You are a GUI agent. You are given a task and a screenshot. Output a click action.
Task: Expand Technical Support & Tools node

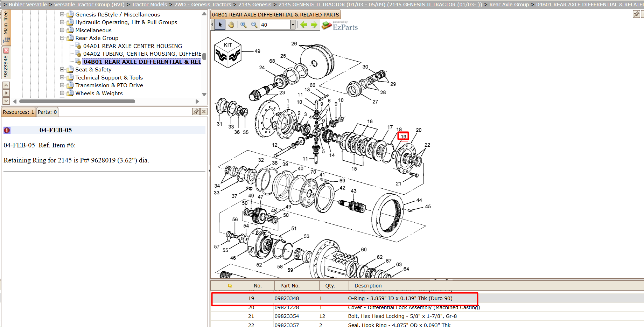pos(62,77)
